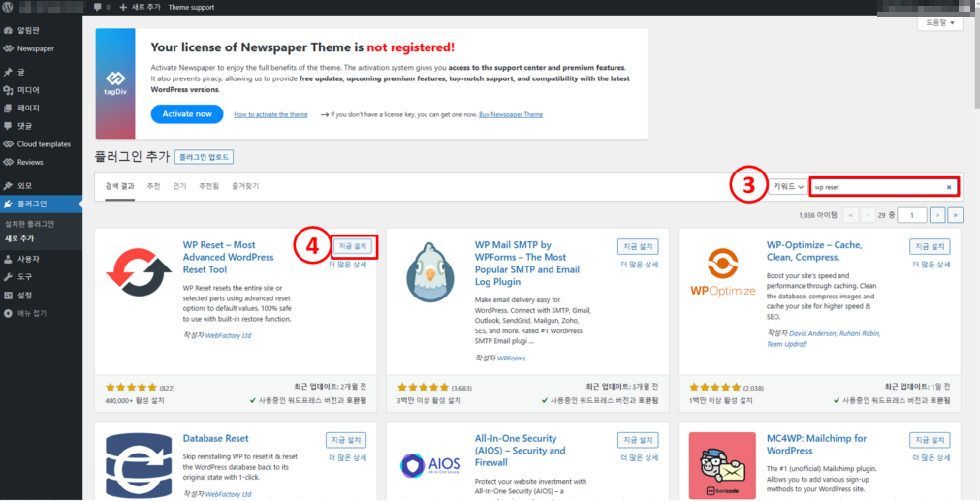Open the Buy Newspaper Theme link

point(511,115)
